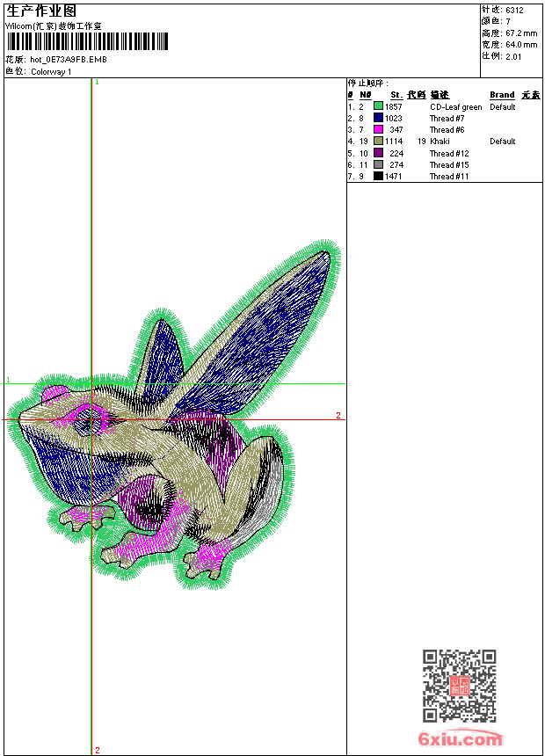Click the frog embroidery design preview

[x=175, y=415]
